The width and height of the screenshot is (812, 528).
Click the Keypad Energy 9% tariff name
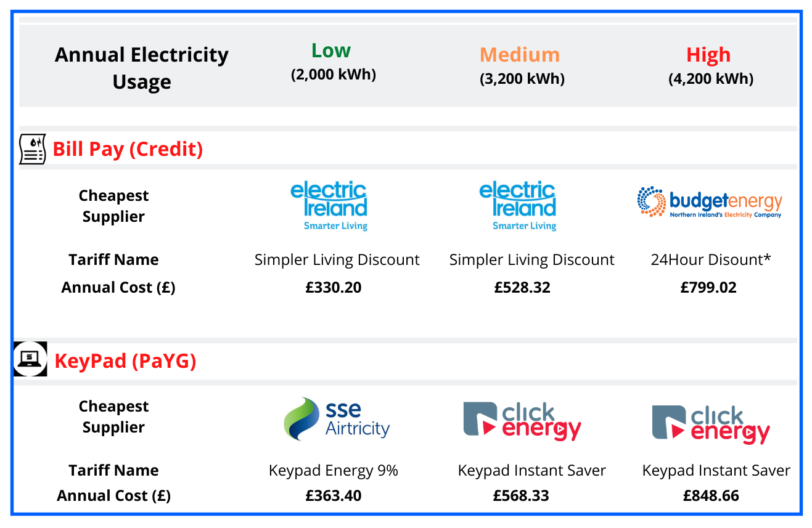(x=334, y=471)
